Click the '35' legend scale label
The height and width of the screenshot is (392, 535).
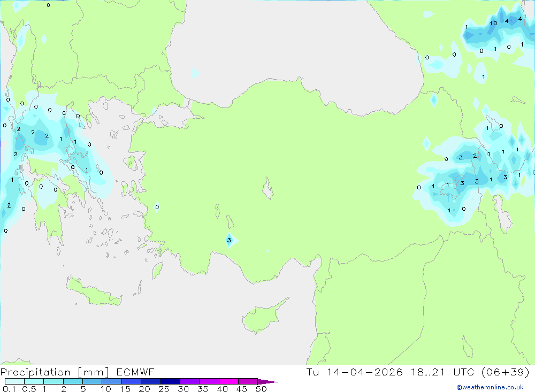point(203,389)
